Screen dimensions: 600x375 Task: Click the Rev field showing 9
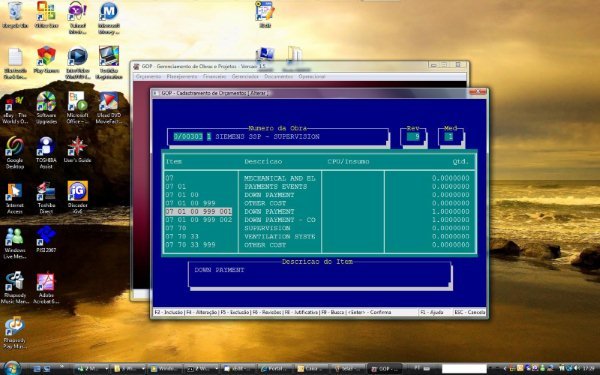(413, 137)
